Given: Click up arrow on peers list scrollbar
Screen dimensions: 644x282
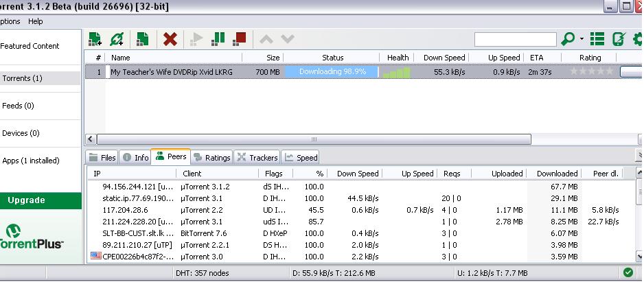Looking at the screenshot, I should click(x=639, y=172).
